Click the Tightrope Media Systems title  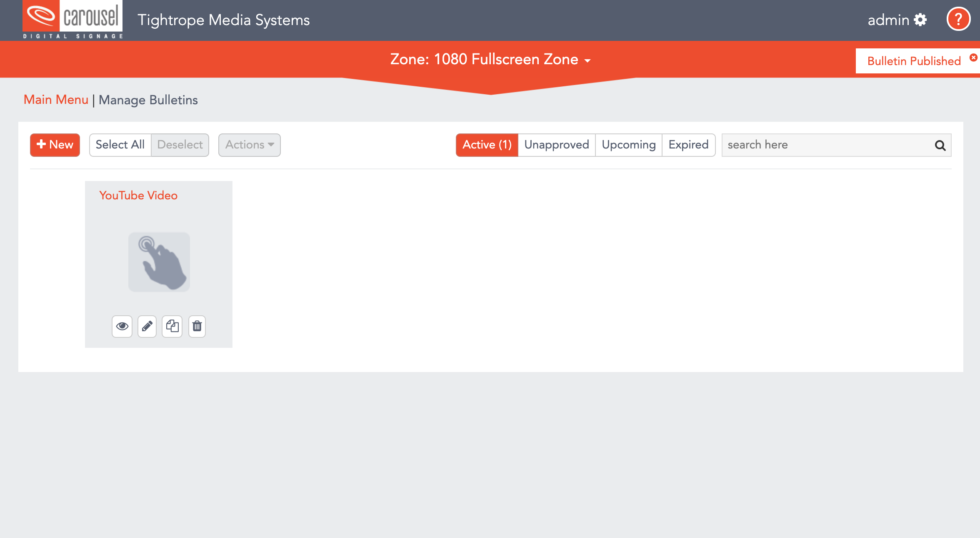[224, 20]
